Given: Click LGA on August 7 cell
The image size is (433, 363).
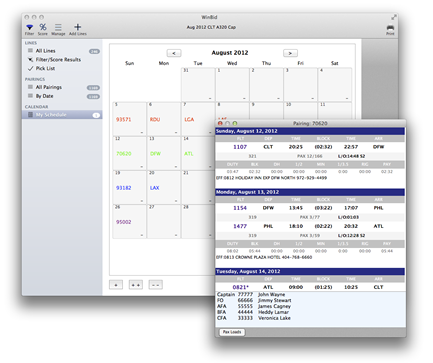Looking at the screenshot, I should (x=189, y=119).
